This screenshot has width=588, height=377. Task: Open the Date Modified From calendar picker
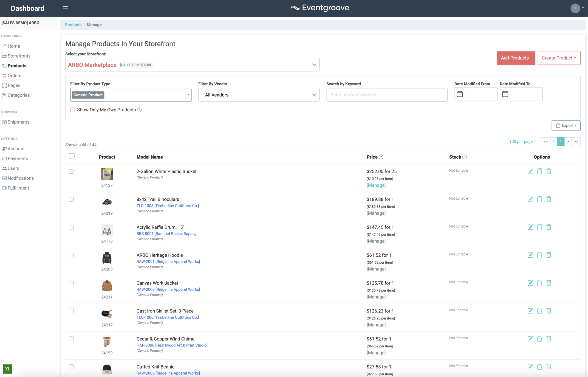coord(460,94)
